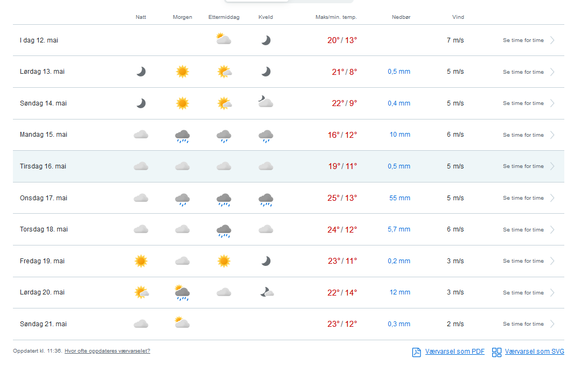Expand the chevron for I dag 12. mai
Screen dimensions: 588x372
point(552,40)
